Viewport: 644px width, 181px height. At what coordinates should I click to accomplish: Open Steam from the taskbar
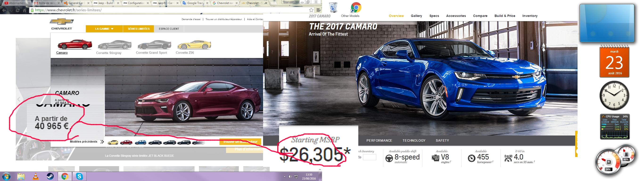tap(50, 177)
